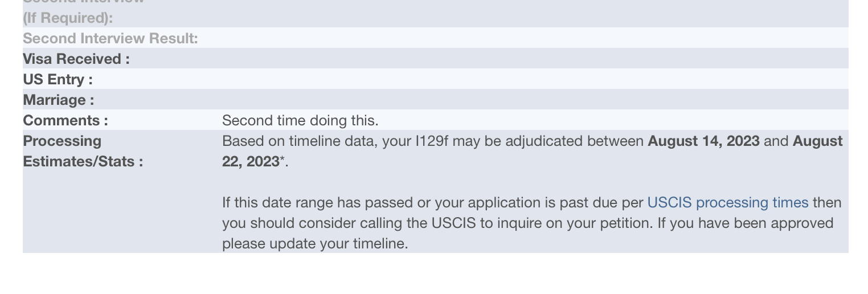Click the Visa Received label
This screenshot has height=294, width=868.
click(x=76, y=59)
